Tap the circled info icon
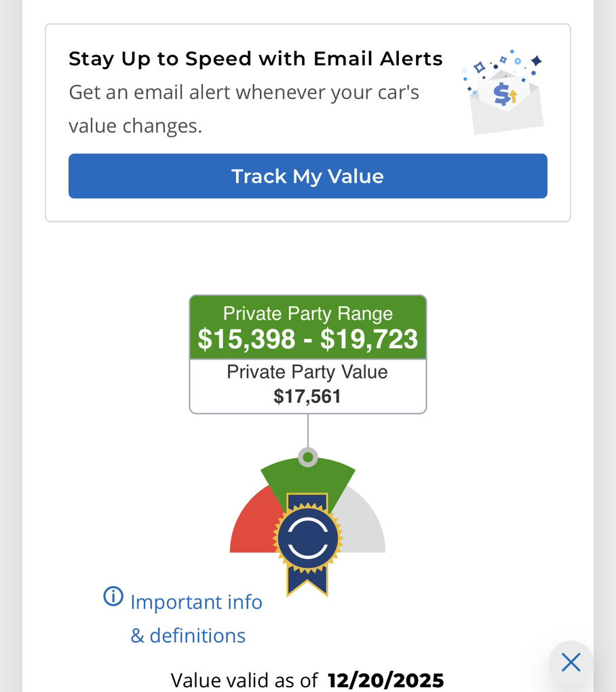Viewport: 616px width, 692px height. pyautogui.click(x=113, y=596)
